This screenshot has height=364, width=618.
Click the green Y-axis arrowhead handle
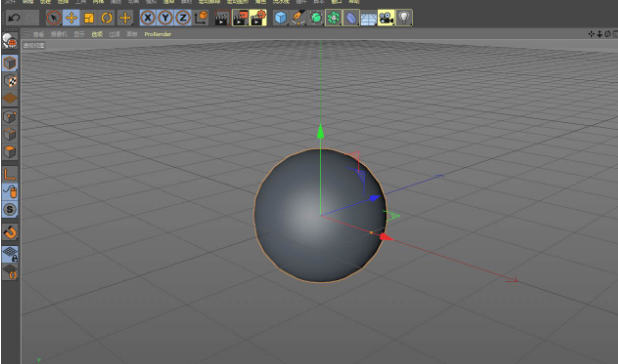coord(320,132)
